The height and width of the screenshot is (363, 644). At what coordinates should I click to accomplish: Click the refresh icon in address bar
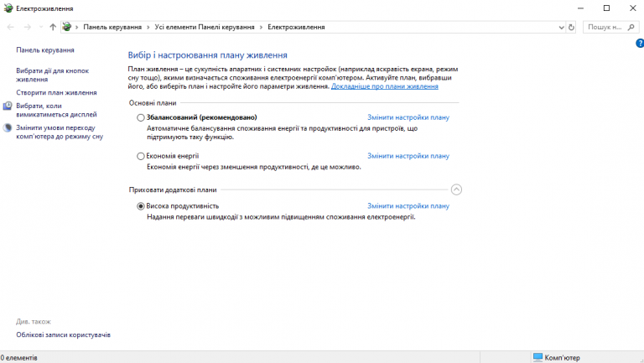[x=571, y=27]
